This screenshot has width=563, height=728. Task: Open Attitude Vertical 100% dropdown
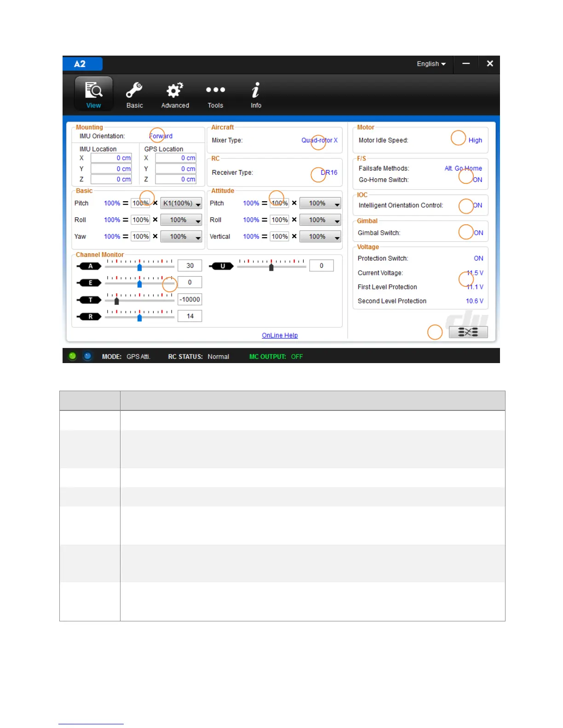pyautogui.click(x=320, y=236)
